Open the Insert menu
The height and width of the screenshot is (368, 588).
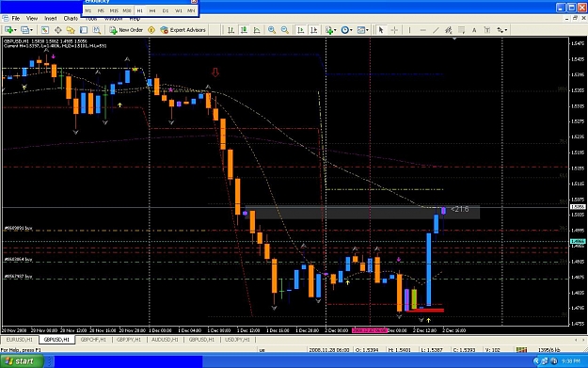coord(51,19)
